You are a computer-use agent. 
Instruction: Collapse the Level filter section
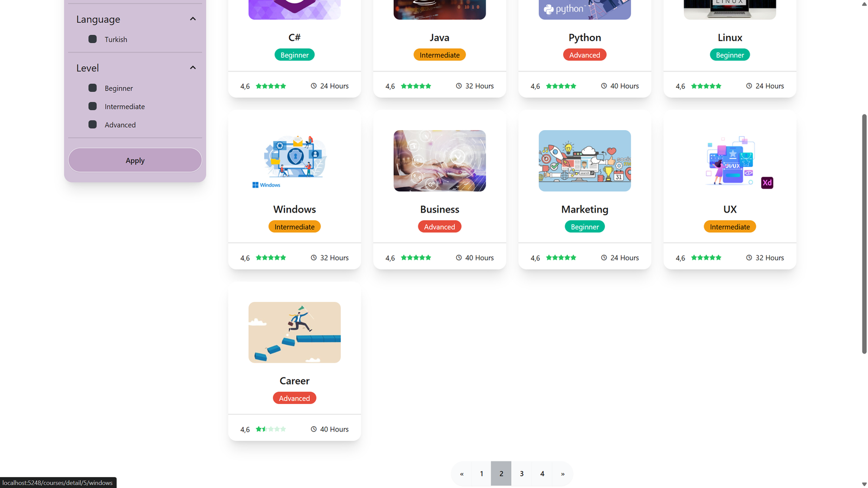tap(193, 68)
